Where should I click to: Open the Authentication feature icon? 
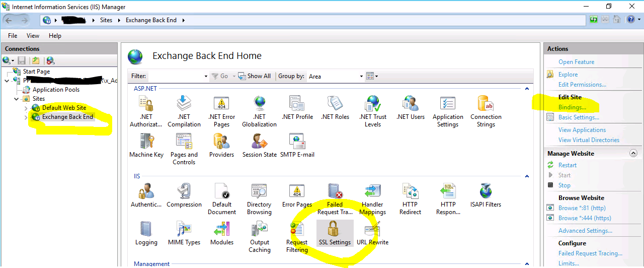pyautogui.click(x=146, y=195)
